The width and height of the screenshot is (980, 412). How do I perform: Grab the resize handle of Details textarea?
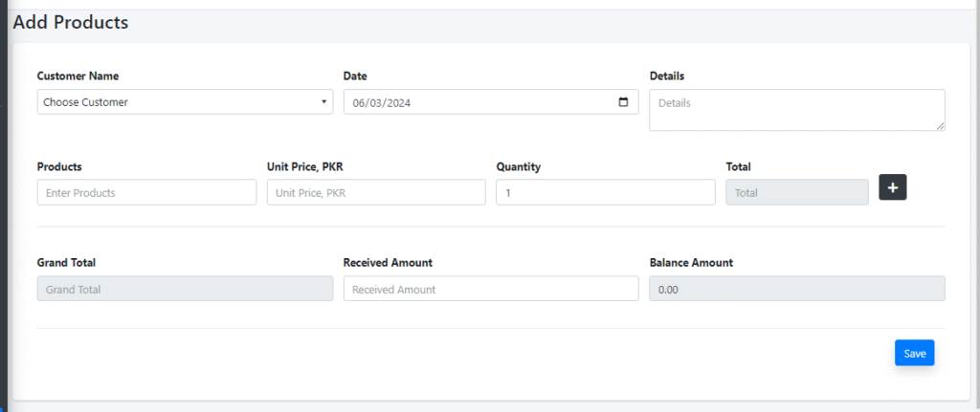[x=941, y=126]
